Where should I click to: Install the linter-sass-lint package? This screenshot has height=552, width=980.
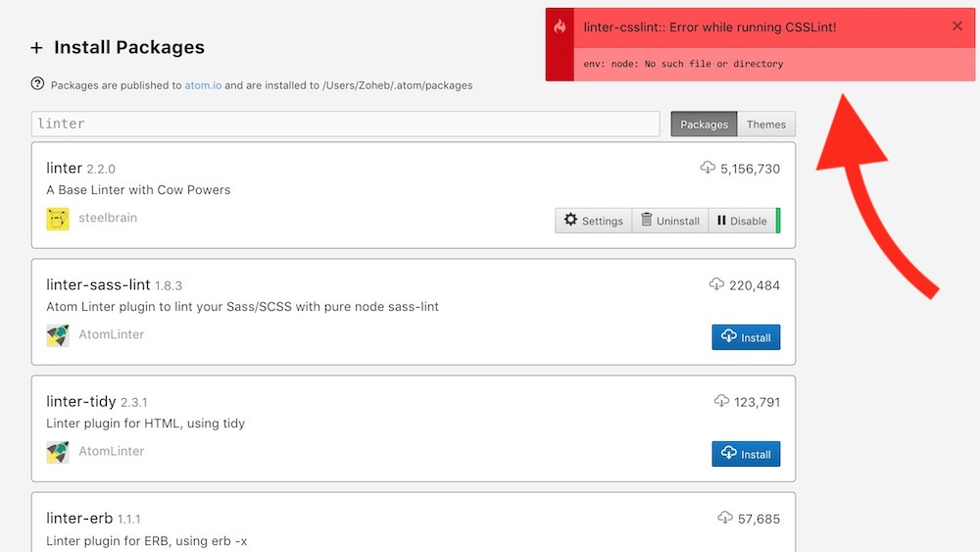[x=746, y=337]
